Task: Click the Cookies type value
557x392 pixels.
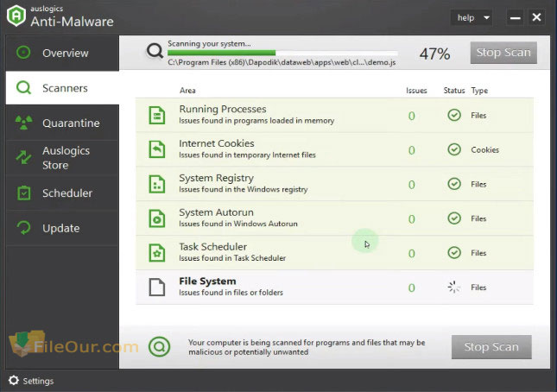Action: (x=484, y=150)
